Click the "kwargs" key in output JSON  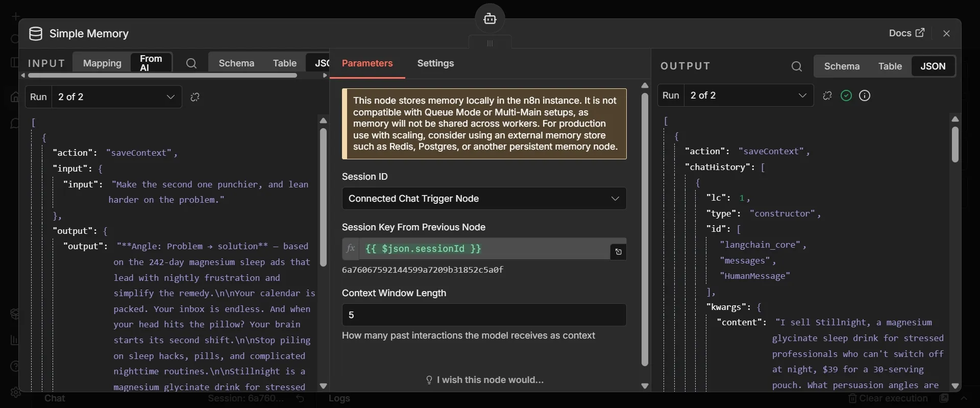tap(728, 307)
